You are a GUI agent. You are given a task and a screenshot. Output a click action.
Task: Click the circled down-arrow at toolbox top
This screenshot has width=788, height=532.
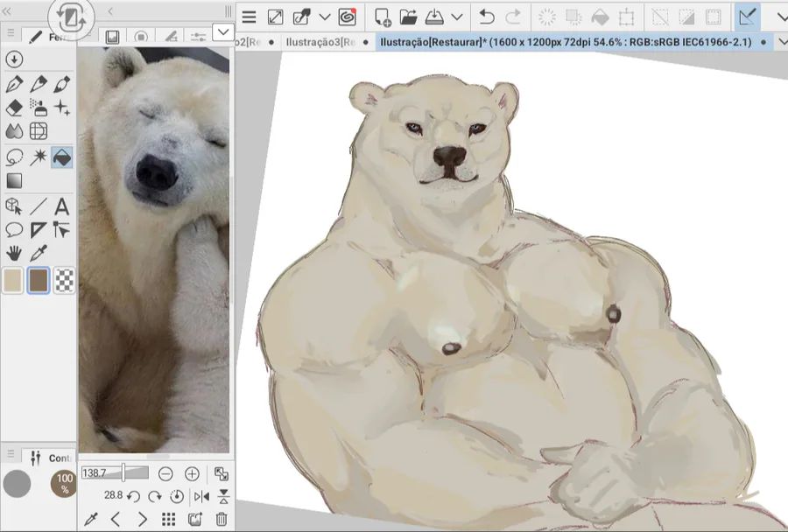coord(14,59)
